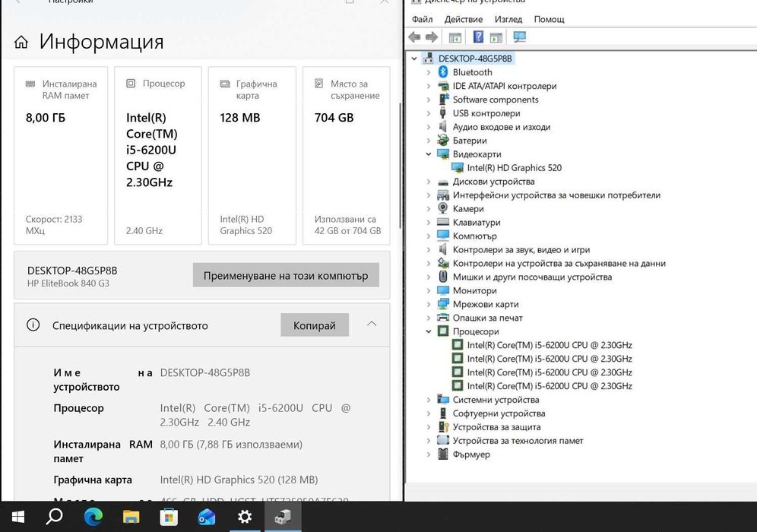Click the show/hide console tree toolbar icon
The width and height of the screenshot is (757, 532).
[455, 37]
